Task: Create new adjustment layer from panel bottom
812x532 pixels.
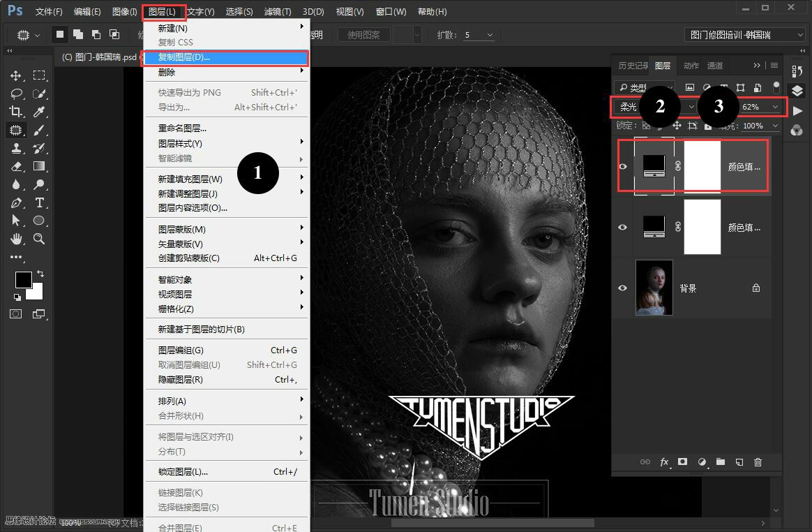Action: [x=702, y=462]
